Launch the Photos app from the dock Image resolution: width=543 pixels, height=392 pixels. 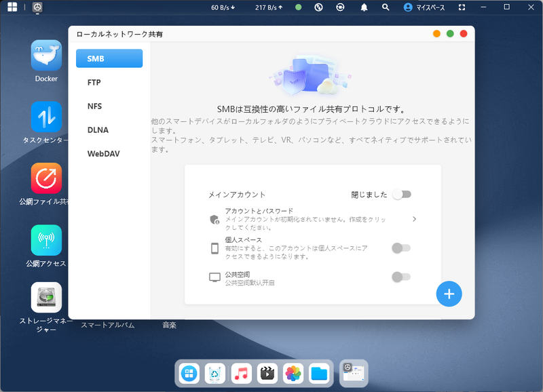293,373
